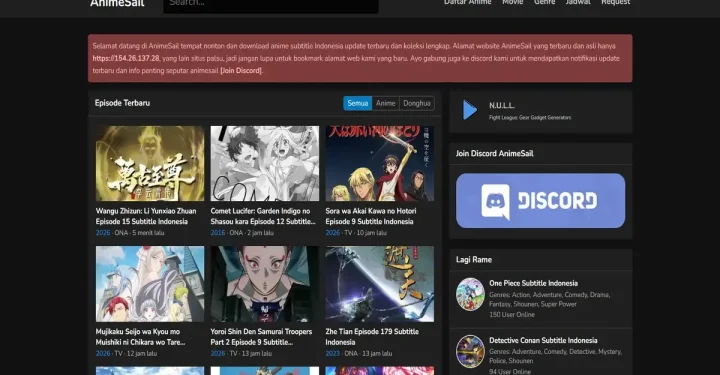Open the Genre menu item
Image resolution: width=720 pixels, height=375 pixels.
pos(545,3)
